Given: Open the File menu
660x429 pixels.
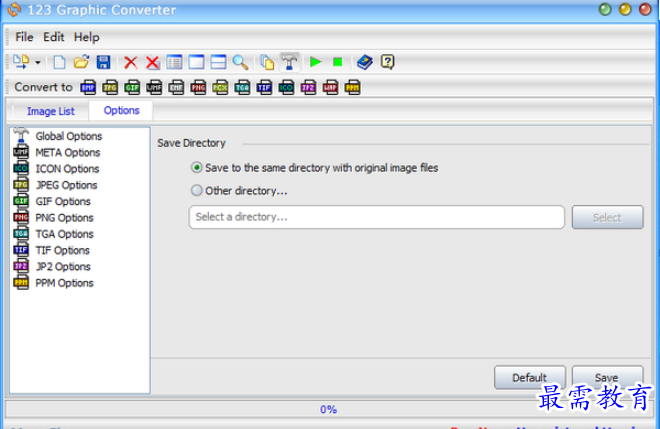Looking at the screenshot, I should (24, 37).
